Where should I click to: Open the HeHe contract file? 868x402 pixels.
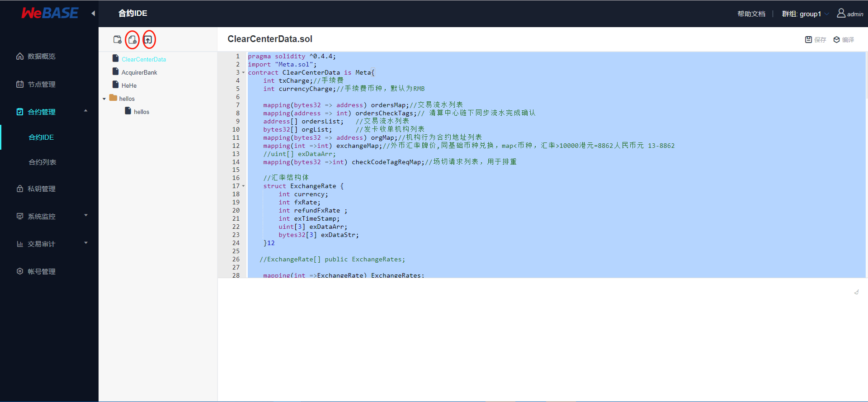[129, 85]
